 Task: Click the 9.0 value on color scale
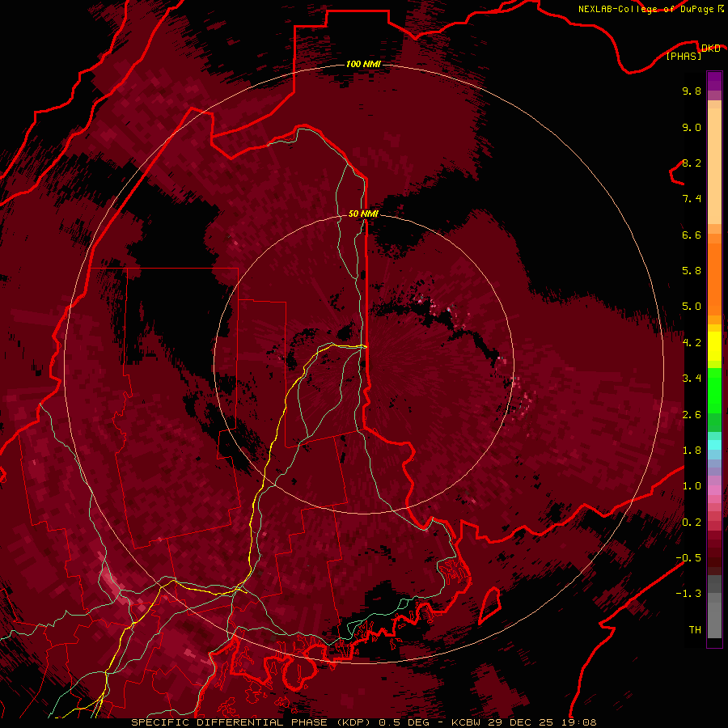(x=692, y=127)
